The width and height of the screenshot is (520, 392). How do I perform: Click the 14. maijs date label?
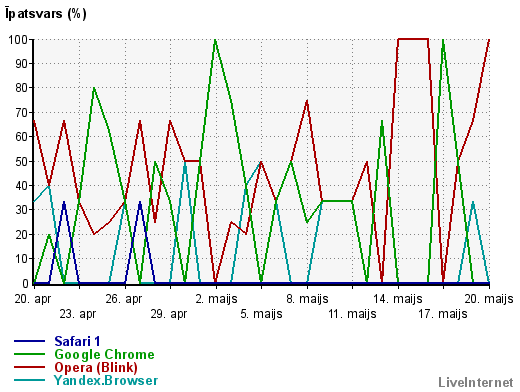(x=398, y=299)
